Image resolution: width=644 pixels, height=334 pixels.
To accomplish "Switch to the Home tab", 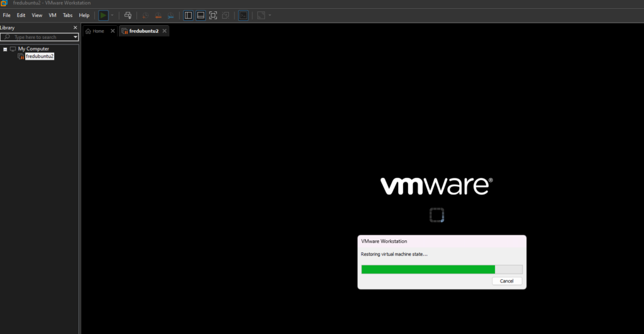I will click(x=98, y=31).
